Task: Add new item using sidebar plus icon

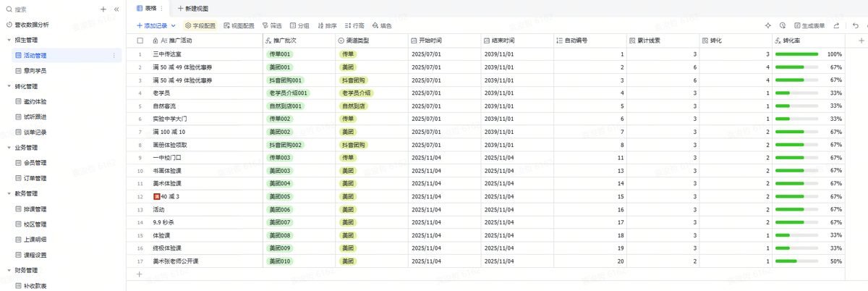Action: point(103,9)
